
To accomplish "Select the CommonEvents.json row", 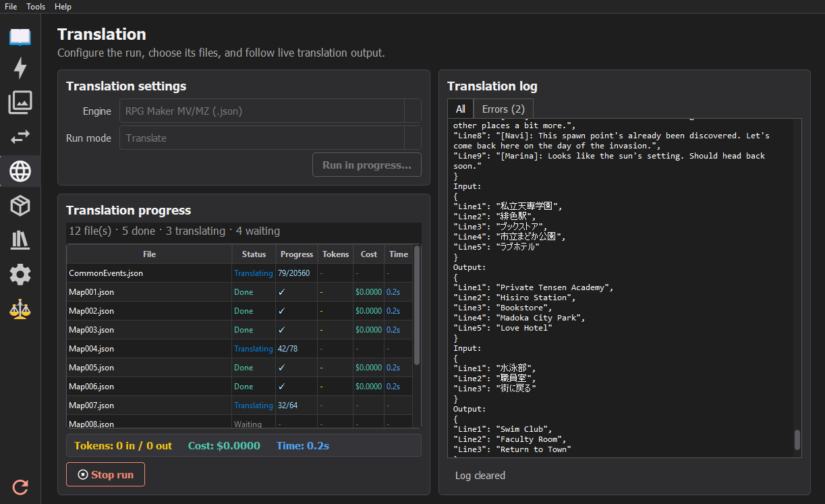I will click(x=239, y=273).
